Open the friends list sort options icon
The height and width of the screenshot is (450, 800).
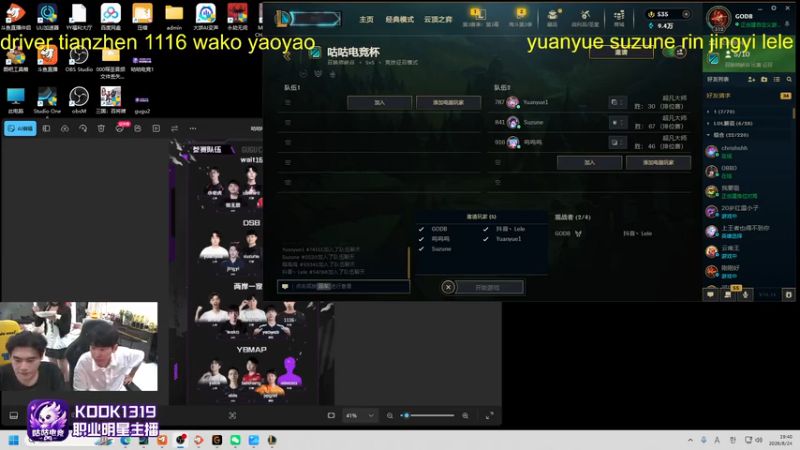click(x=777, y=80)
